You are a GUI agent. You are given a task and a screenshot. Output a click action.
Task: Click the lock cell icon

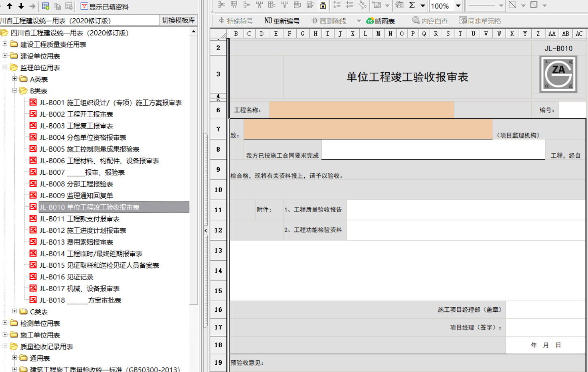[323, 5]
